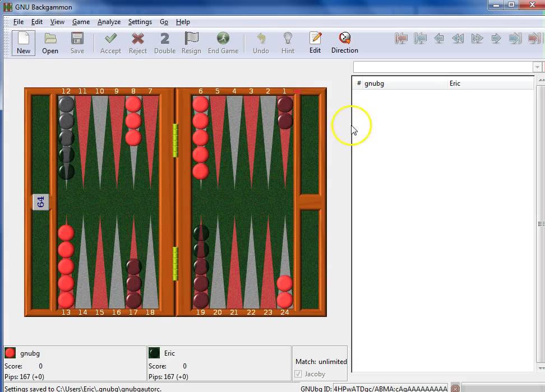Open the Go menu

164,22
